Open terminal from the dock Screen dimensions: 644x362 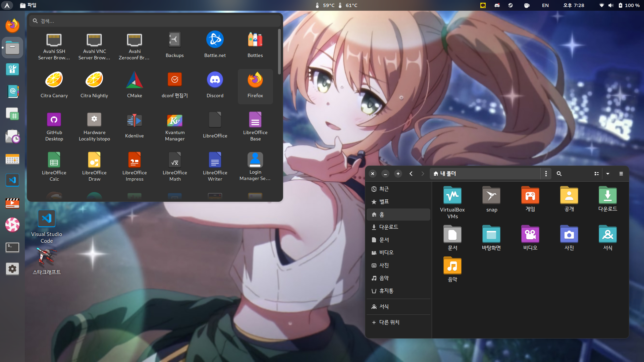pos(12,247)
